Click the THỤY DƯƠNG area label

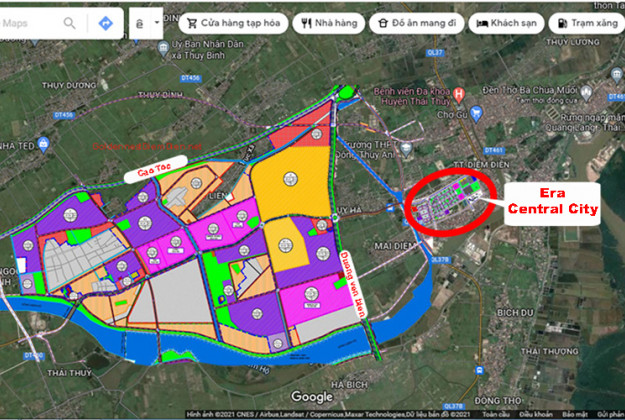coord(69,85)
